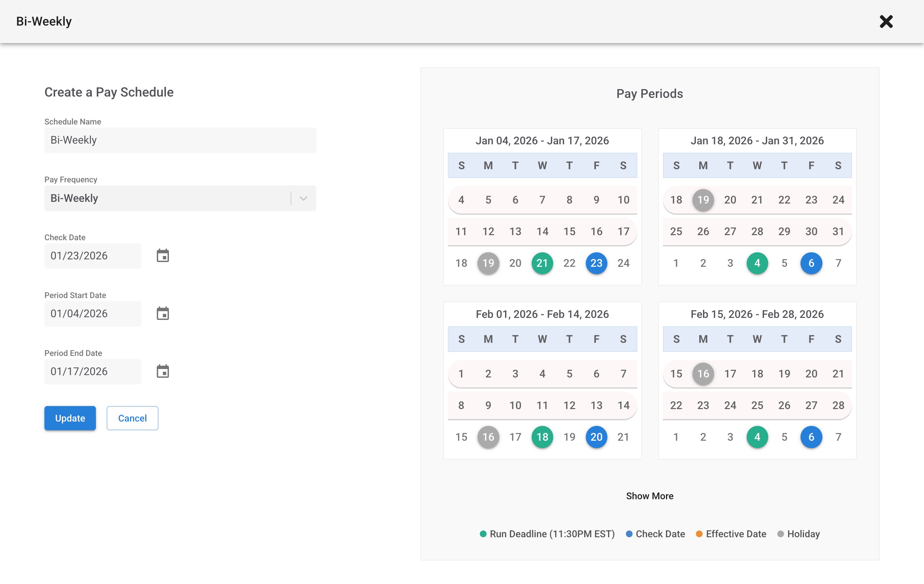Click the Run Deadline green legend dot

[x=483, y=534]
